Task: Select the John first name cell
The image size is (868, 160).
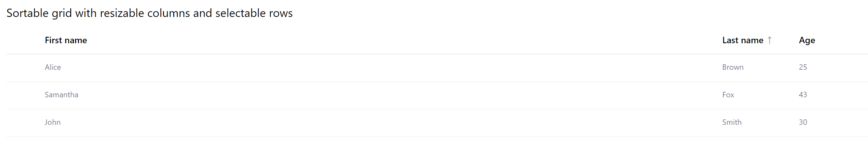Action: point(52,122)
